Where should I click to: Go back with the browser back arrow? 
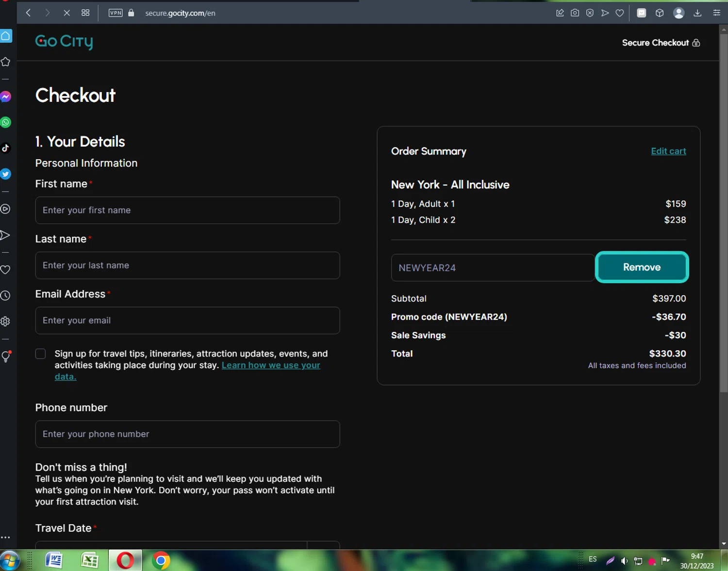click(28, 13)
